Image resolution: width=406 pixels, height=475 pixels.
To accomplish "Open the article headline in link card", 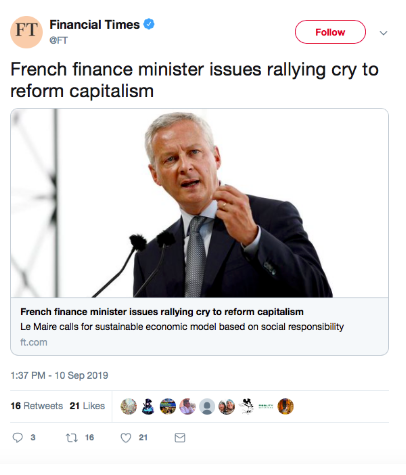I will tap(162, 312).
